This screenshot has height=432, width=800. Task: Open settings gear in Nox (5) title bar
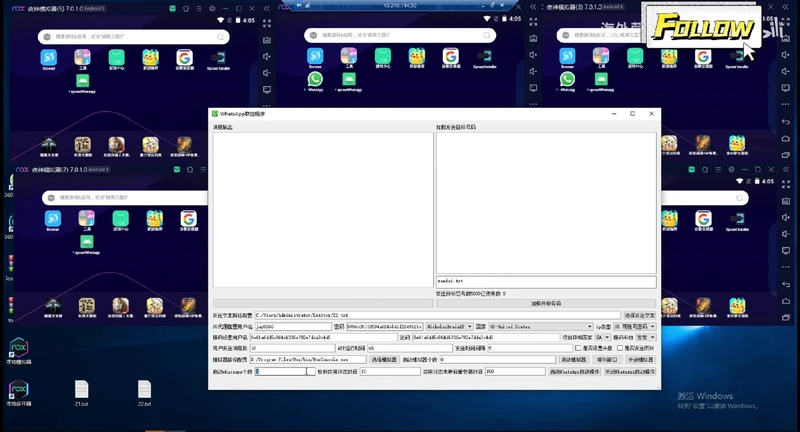(212, 9)
